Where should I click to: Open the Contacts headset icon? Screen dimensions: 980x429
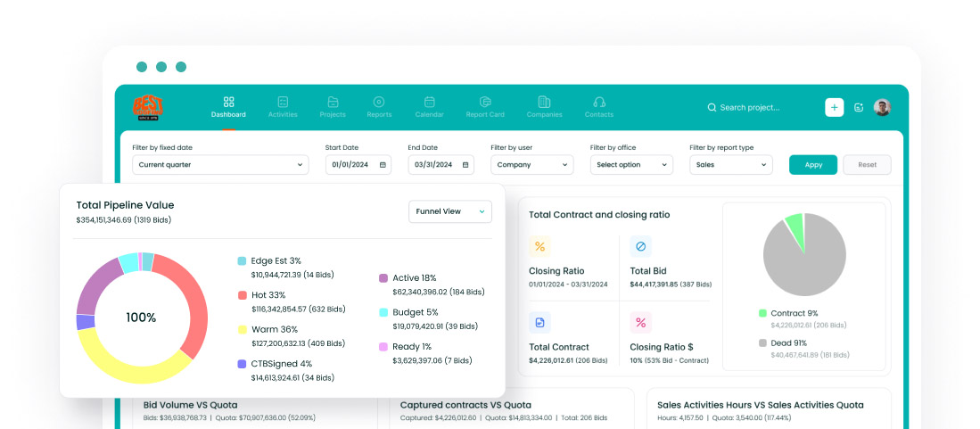598,102
